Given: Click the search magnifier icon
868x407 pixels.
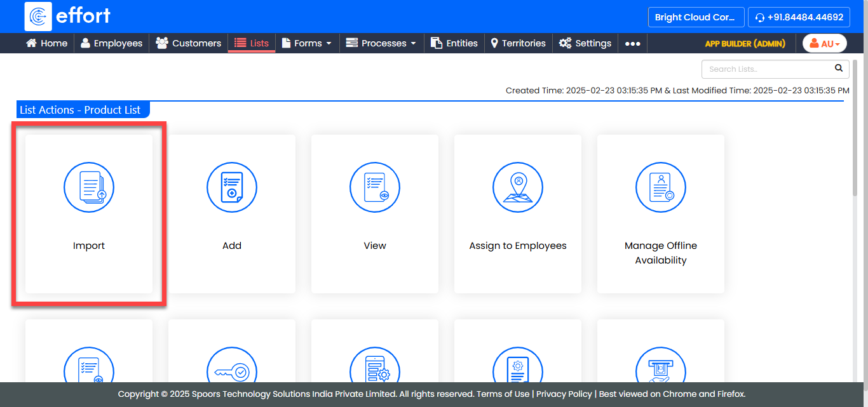Looking at the screenshot, I should coord(839,69).
